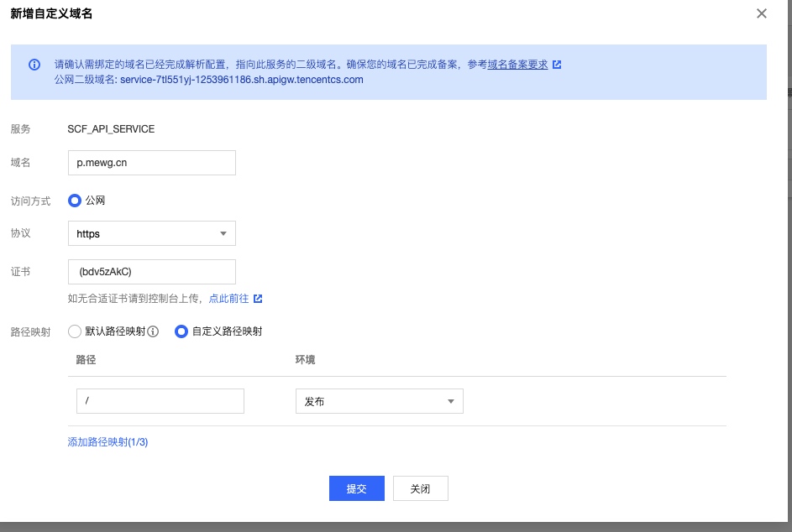Click the 路径 input box containing a slash
The height and width of the screenshot is (532, 792).
pyautogui.click(x=160, y=401)
